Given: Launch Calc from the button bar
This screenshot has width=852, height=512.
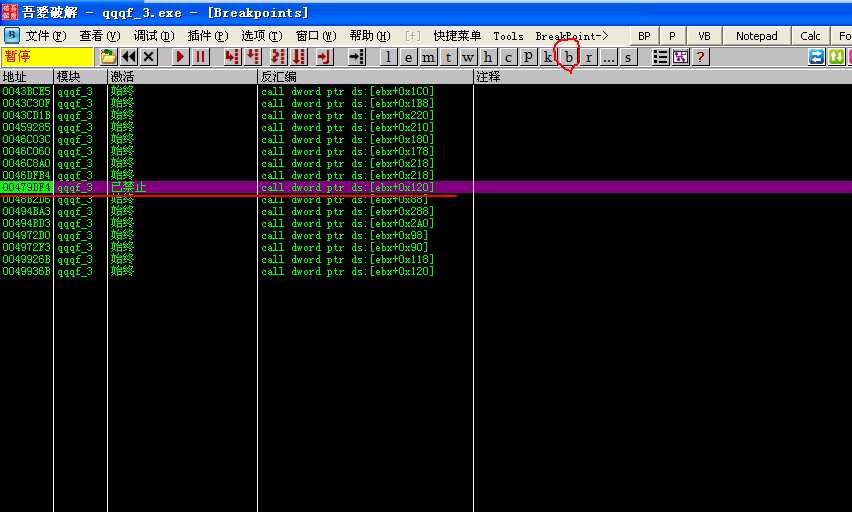Looking at the screenshot, I should (810, 36).
